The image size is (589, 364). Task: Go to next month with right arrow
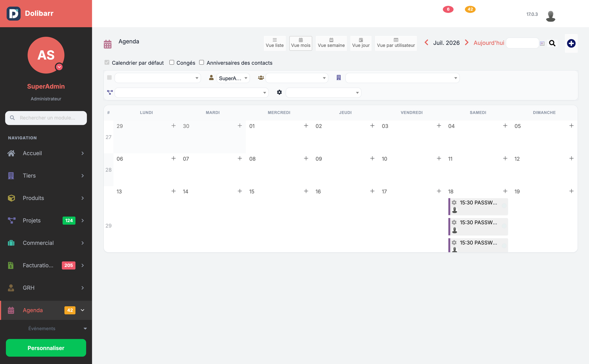pos(467,43)
